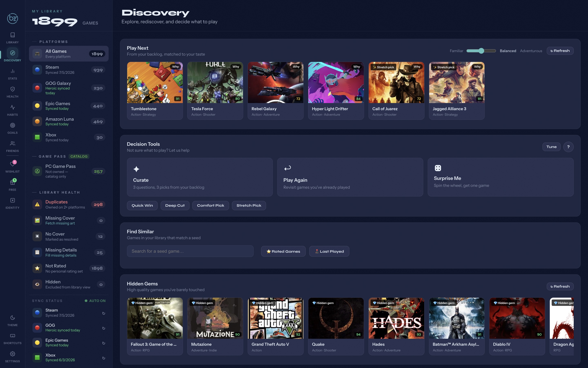Click the Missing Cover picture icon

(37, 220)
